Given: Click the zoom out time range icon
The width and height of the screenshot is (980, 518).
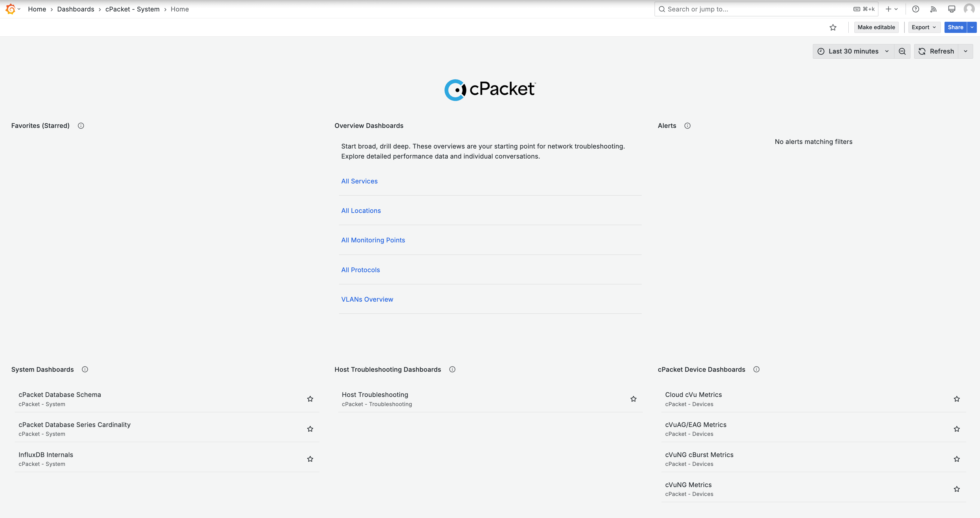Looking at the screenshot, I should [902, 51].
